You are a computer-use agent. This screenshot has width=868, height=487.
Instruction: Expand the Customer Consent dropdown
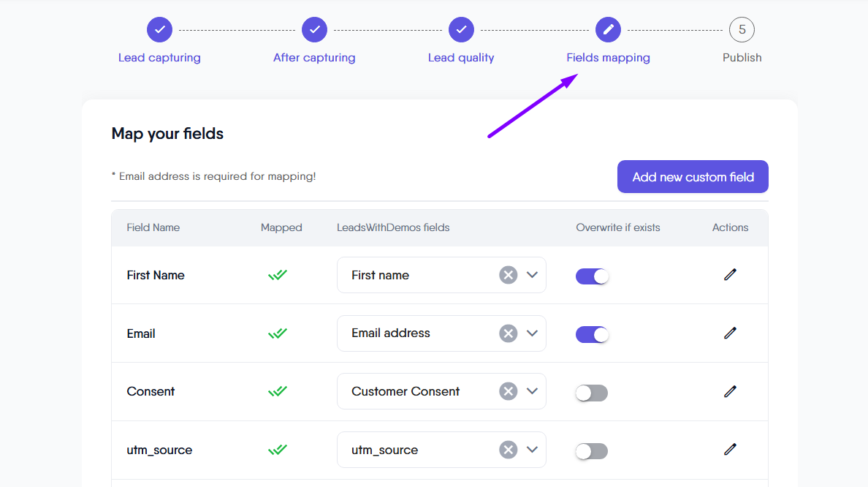pos(532,391)
